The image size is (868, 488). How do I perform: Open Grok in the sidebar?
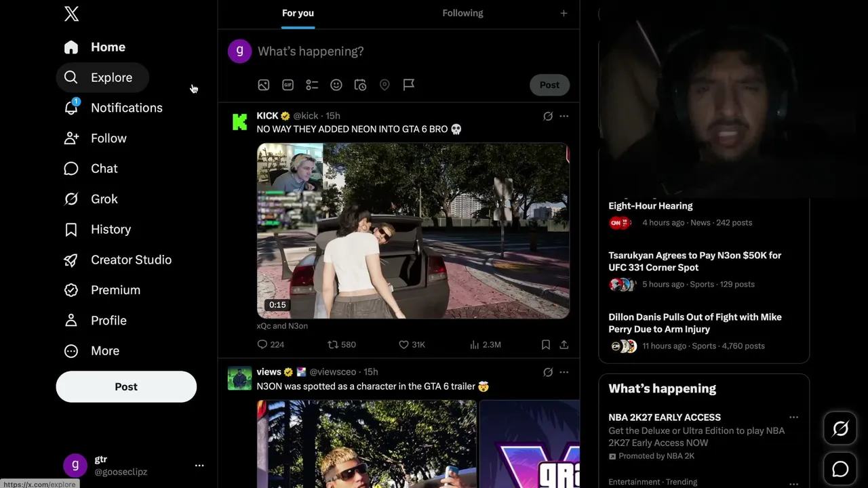[91, 199]
